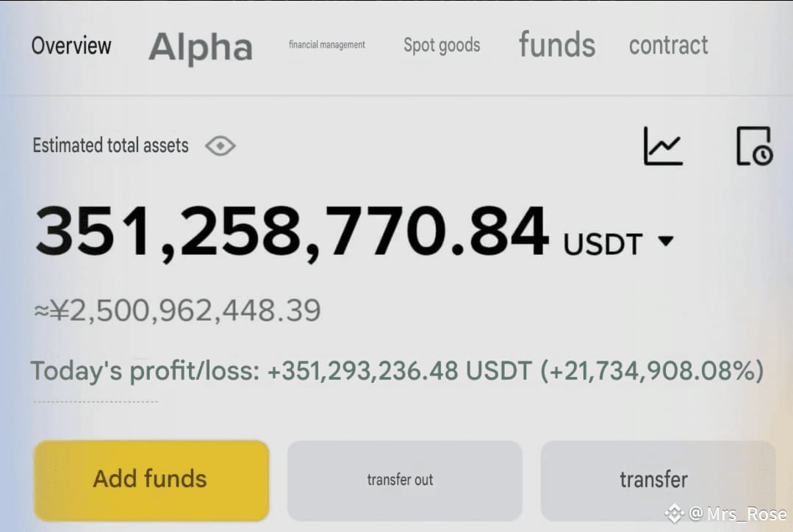The image size is (793, 532).
Task: Tap the transfer out button
Action: [x=405, y=481]
